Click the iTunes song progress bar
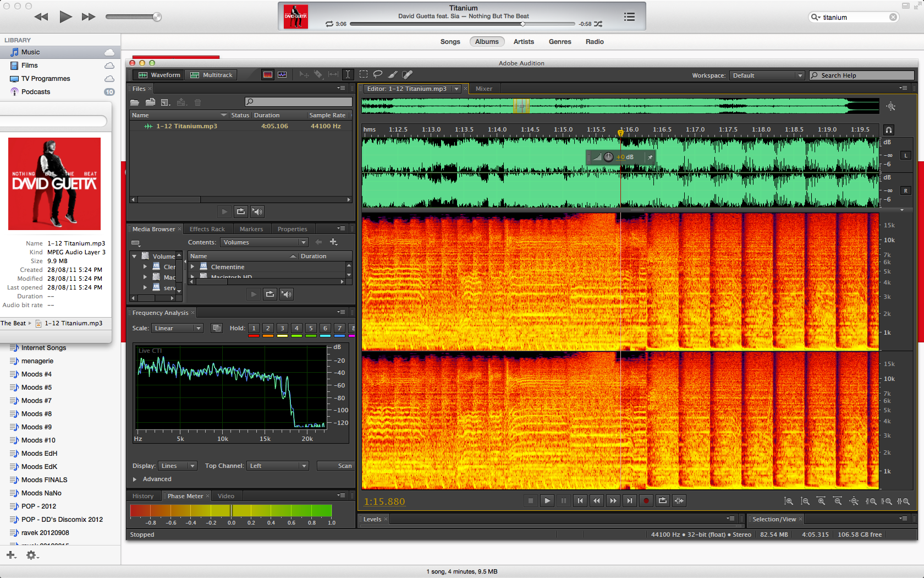The image size is (924, 578). (462, 24)
